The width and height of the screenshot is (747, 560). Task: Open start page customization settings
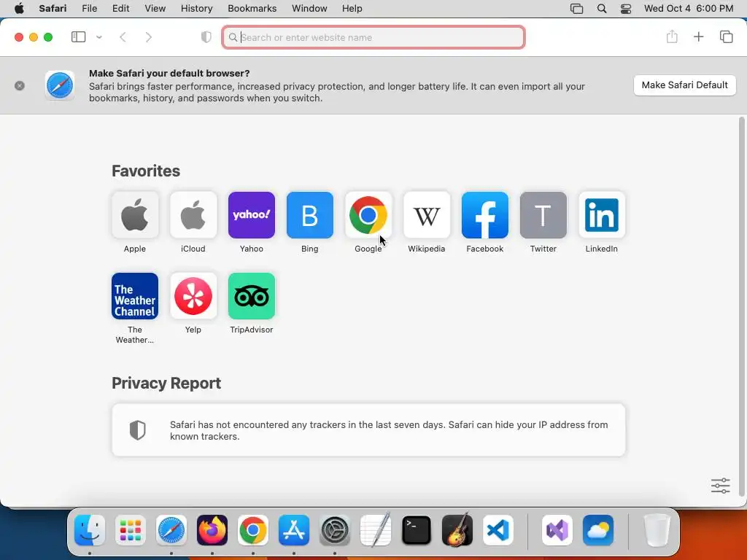(x=720, y=486)
